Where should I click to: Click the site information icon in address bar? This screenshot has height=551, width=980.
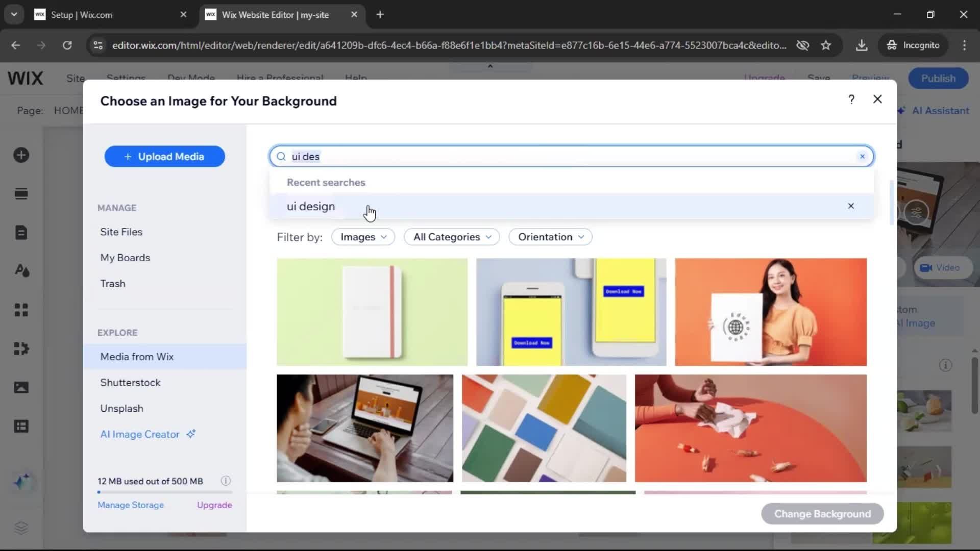[97, 45]
